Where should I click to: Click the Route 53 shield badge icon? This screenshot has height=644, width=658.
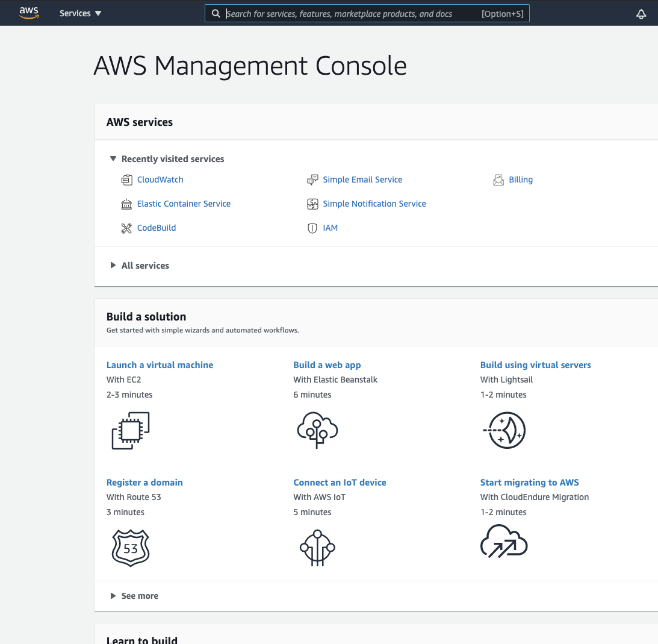131,547
